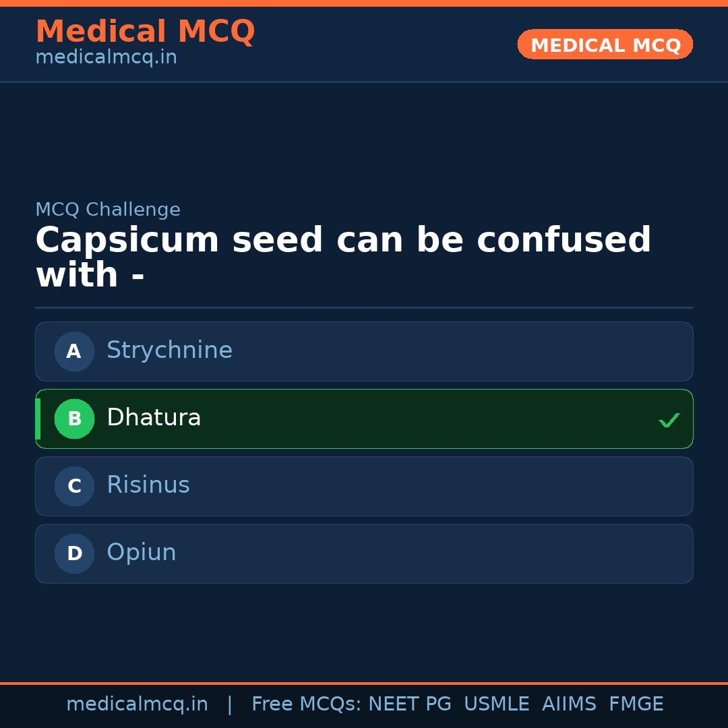
Task: Click the letter C circle badge
Action: [x=74, y=486]
